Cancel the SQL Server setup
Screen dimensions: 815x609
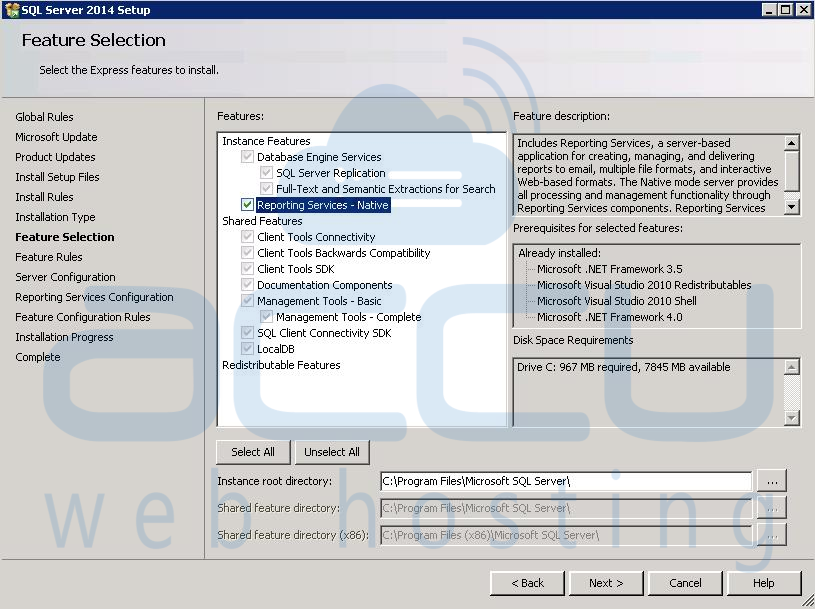click(x=685, y=583)
